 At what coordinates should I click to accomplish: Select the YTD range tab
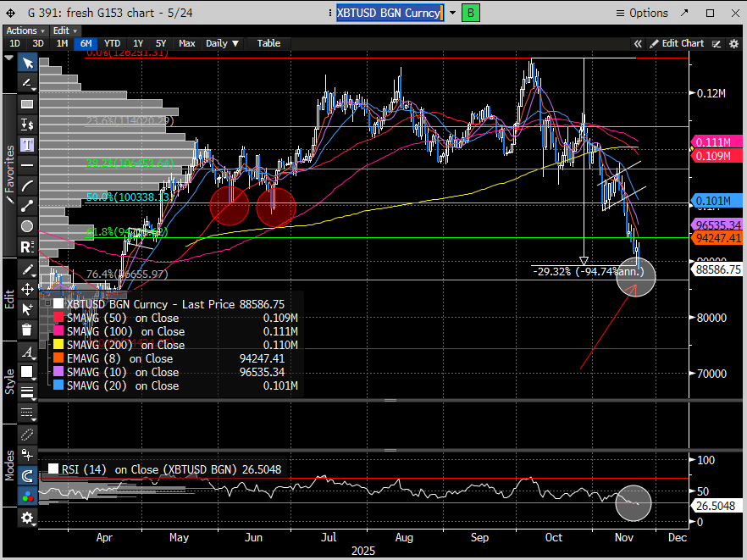[x=112, y=43]
